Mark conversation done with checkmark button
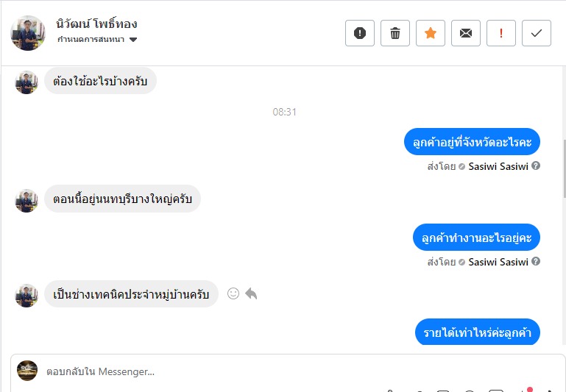 (537, 33)
